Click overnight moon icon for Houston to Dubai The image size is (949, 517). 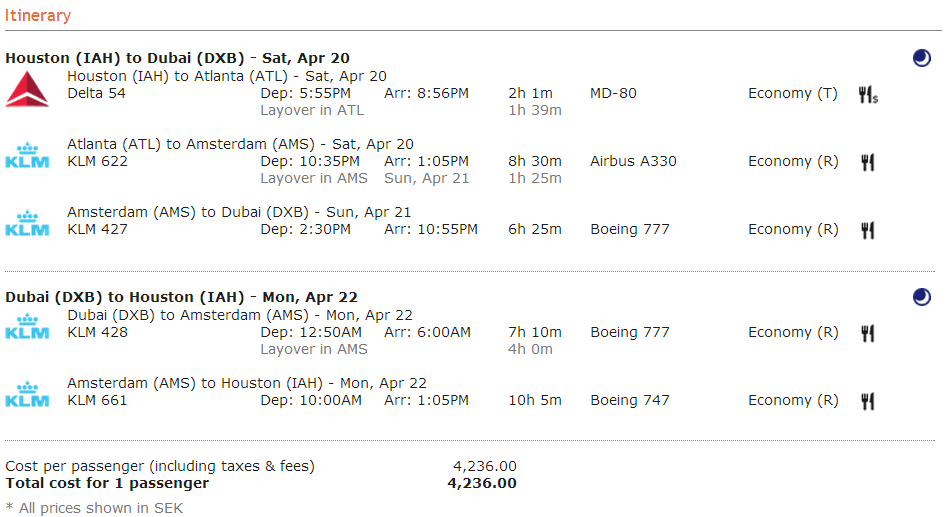(921, 59)
